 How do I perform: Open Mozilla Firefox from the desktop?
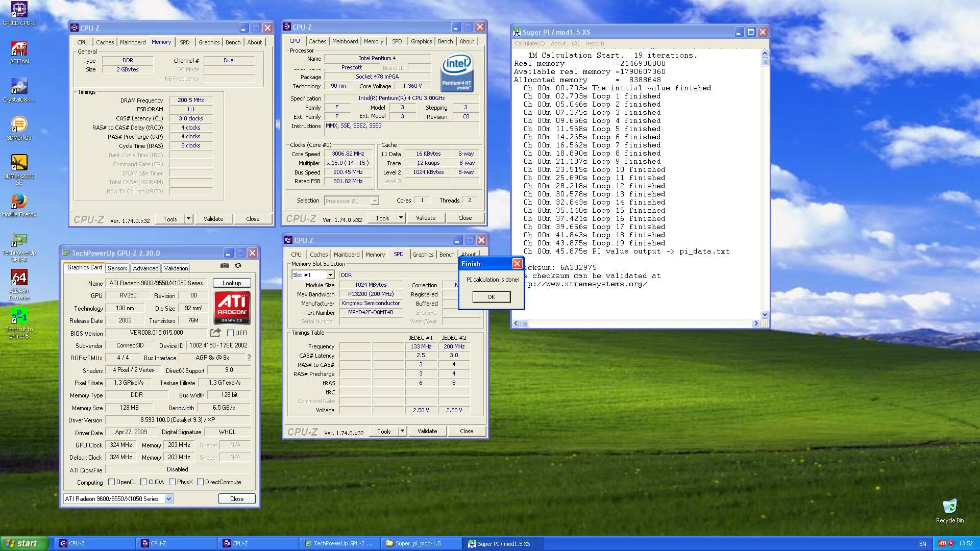coord(19,205)
